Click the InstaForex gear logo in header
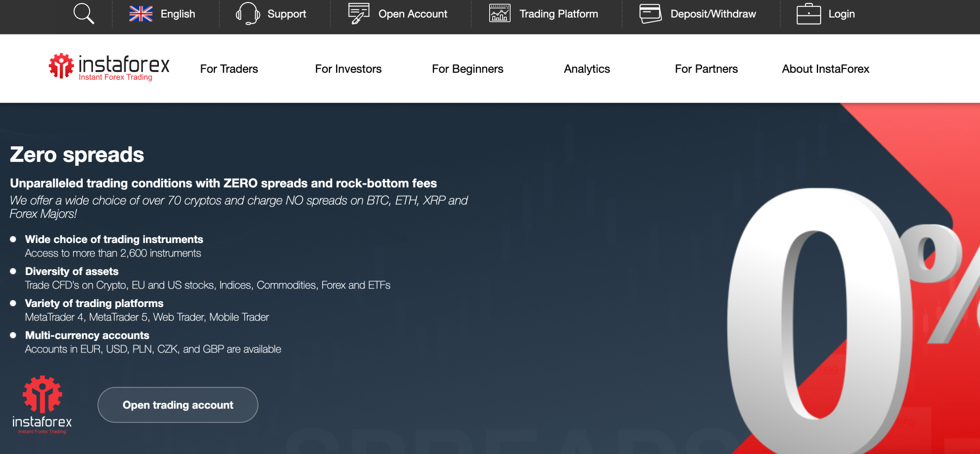 [x=61, y=66]
